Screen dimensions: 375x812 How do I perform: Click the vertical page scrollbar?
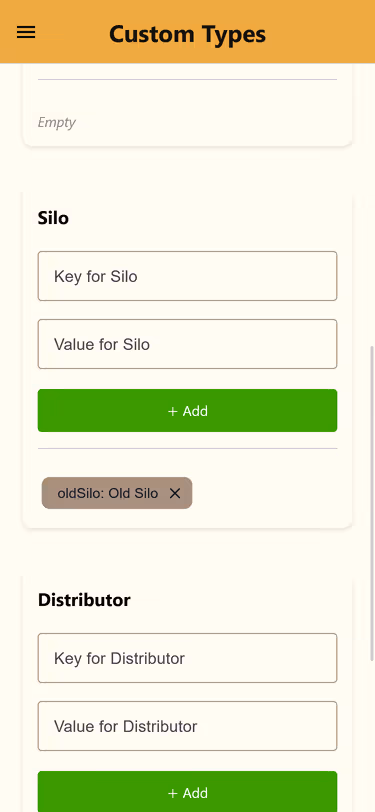tap(372, 502)
